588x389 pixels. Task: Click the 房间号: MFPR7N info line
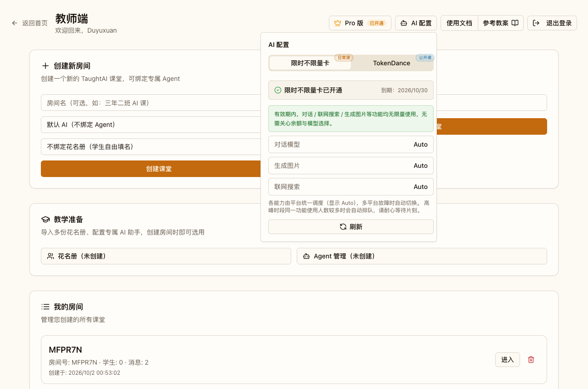(98, 362)
